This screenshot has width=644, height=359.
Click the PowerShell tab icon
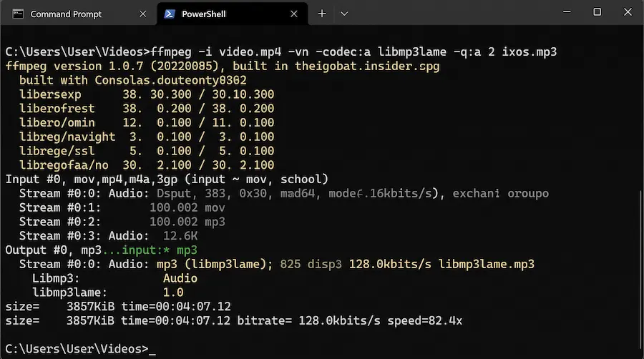point(169,14)
